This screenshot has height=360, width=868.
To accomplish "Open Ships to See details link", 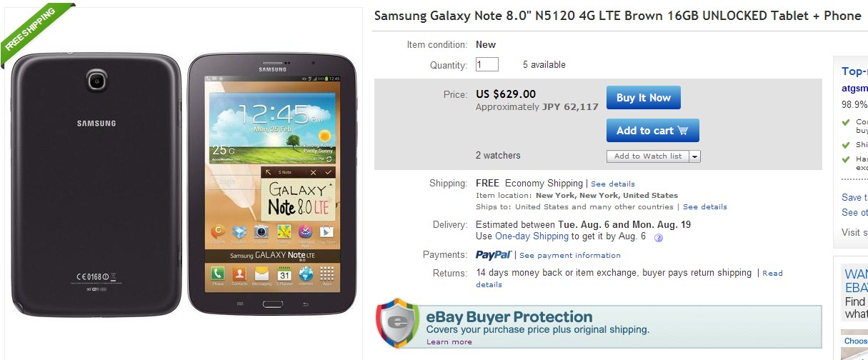I will click(x=704, y=207).
